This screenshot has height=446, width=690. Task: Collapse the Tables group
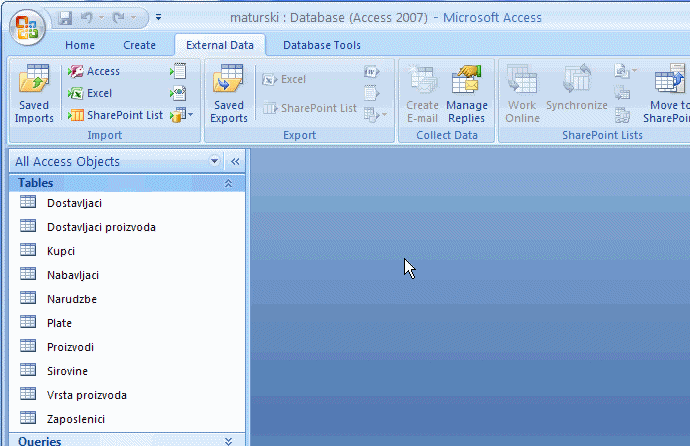coord(228,183)
